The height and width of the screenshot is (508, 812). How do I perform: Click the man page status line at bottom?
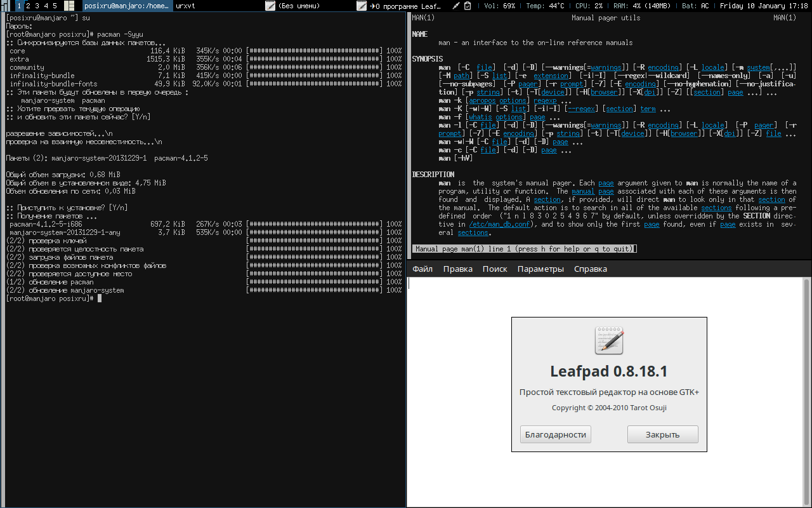[x=524, y=249]
